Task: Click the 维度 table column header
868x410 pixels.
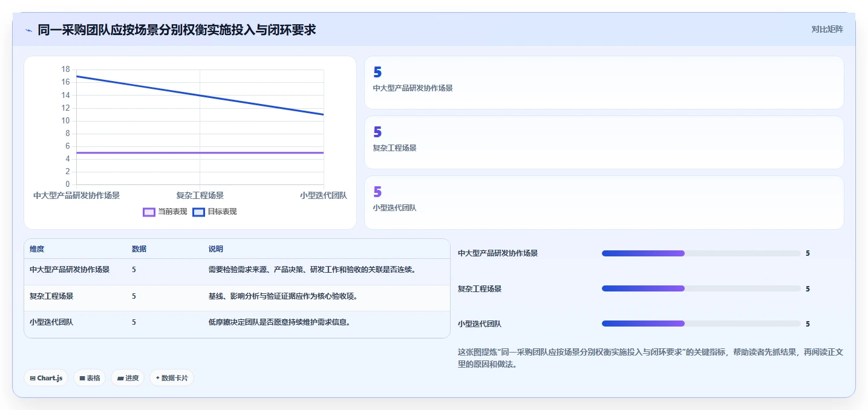Action: [37, 249]
